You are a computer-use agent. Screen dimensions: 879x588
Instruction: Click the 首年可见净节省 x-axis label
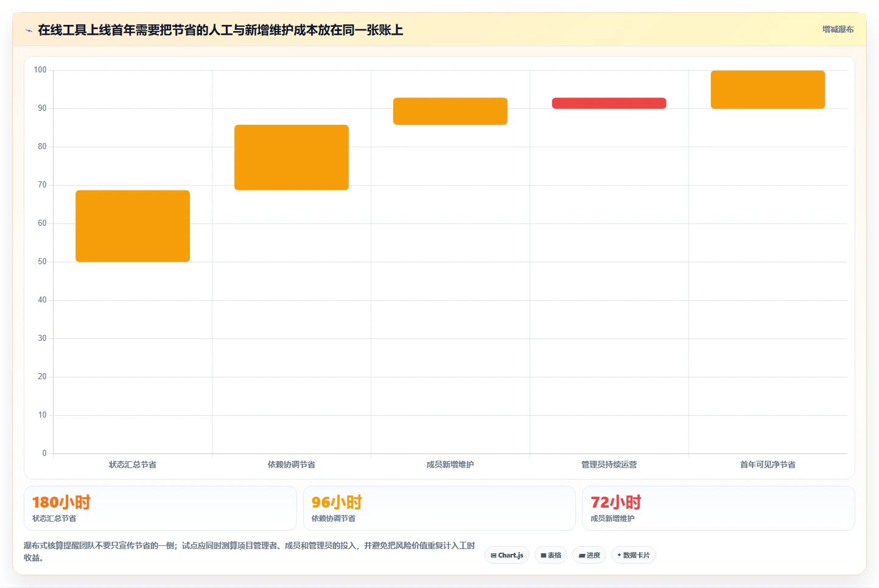point(768,464)
